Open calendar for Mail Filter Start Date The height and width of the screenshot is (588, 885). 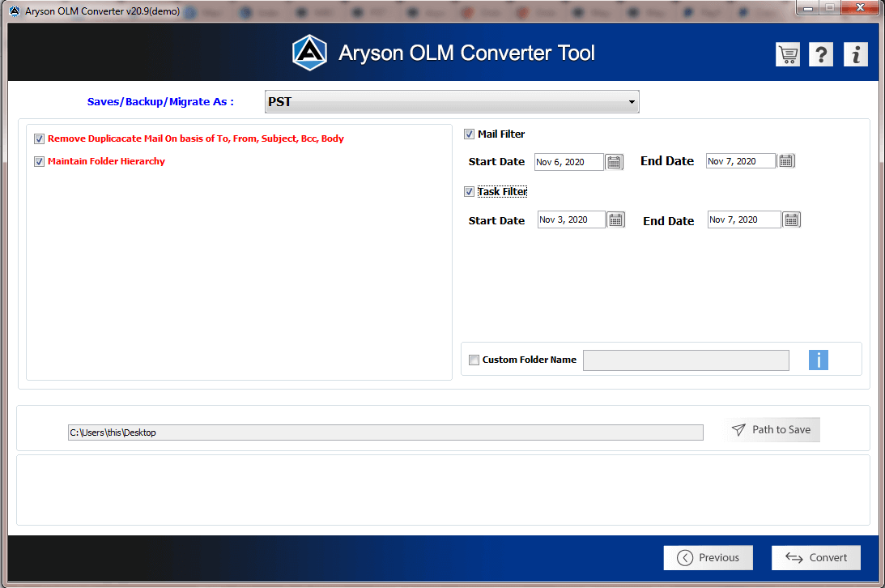(614, 162)
